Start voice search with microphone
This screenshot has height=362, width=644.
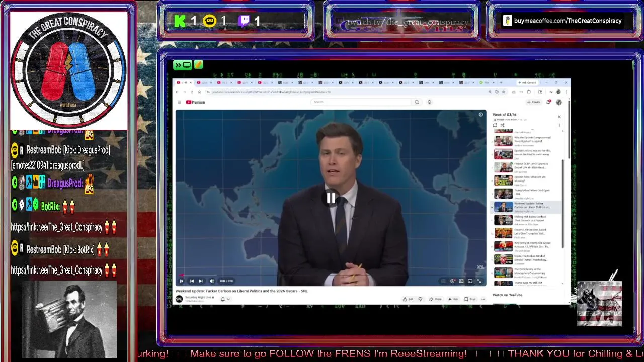(429, 102)
